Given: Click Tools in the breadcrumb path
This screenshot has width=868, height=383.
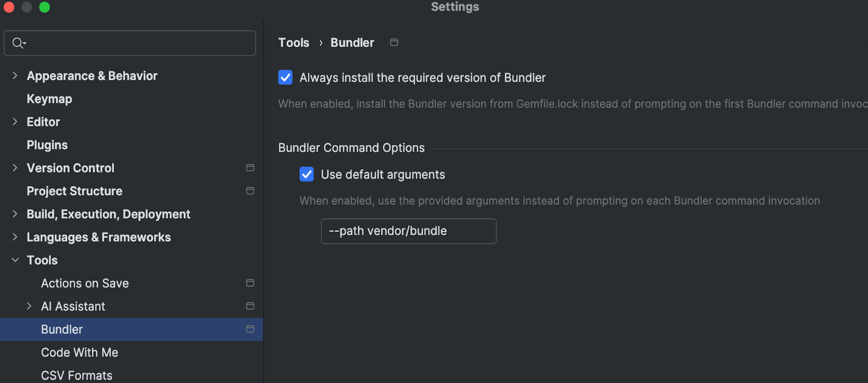Looking at the screenshot, I should tap(294, 43).
